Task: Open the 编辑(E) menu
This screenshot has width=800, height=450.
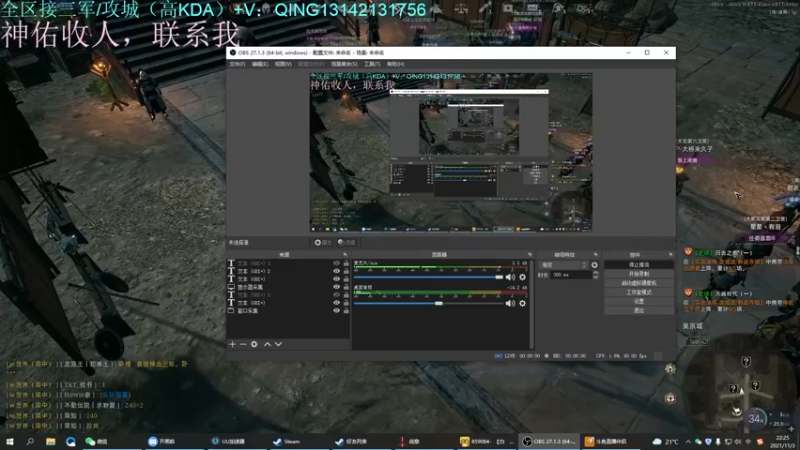Action: (x=260, y=64)
